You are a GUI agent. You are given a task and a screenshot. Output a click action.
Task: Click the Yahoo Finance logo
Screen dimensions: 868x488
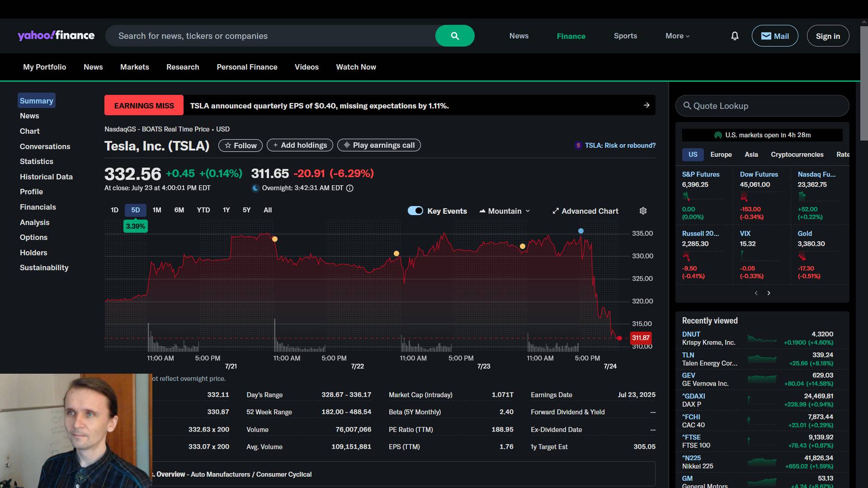point(56,36)
